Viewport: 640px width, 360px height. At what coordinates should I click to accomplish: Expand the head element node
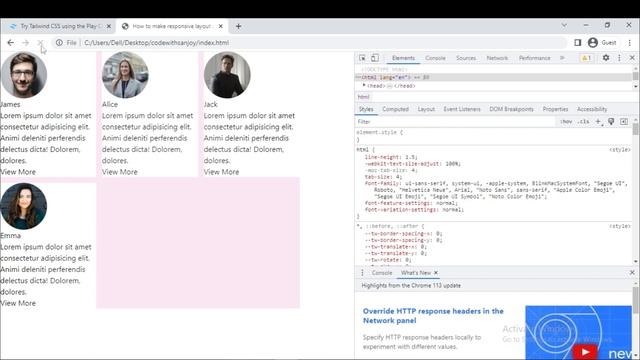coord(364,86)
